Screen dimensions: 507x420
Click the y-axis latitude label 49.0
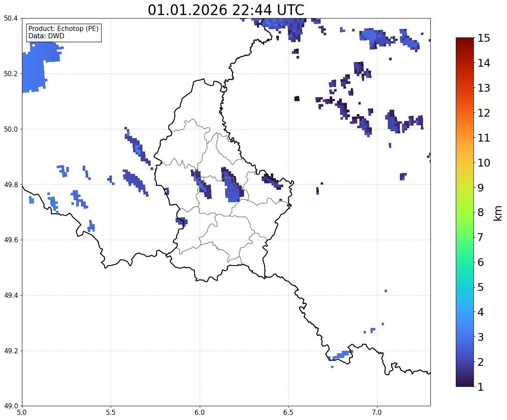click(x=10, y=406)
